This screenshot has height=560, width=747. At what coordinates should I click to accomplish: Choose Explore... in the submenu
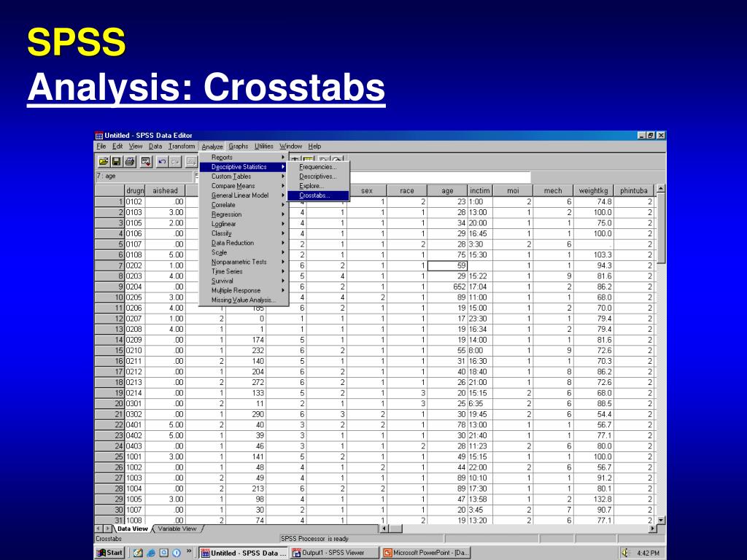[318, 186]
